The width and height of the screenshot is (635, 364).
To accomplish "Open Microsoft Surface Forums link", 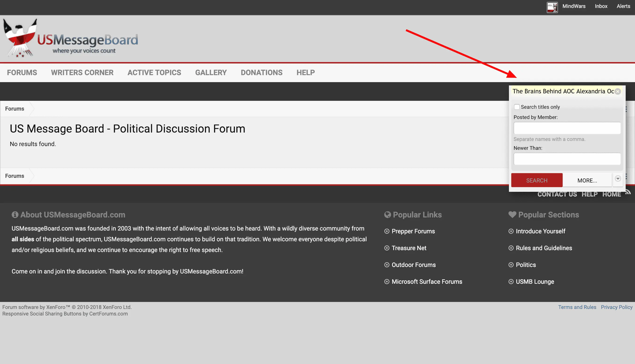I will [427, 281].
